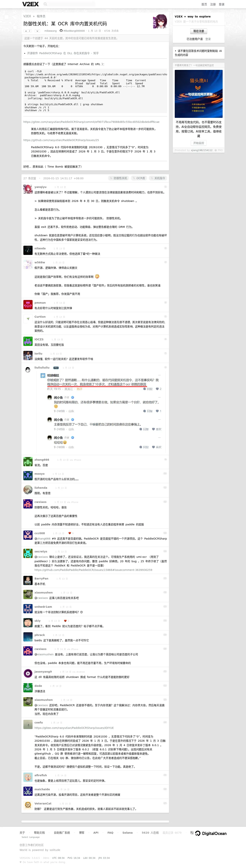Click the 开始监控 ad button

(x=198, y=143)
